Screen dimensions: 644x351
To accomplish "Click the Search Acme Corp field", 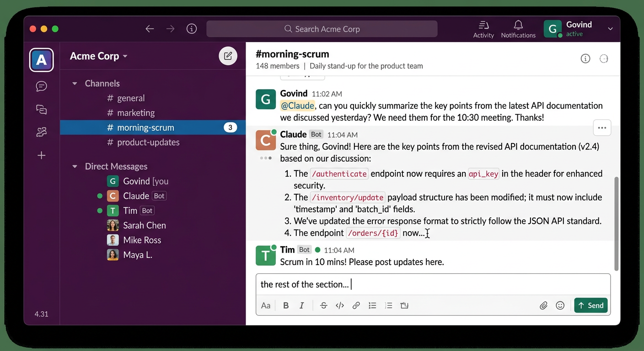I will click(x=322, y=29).
